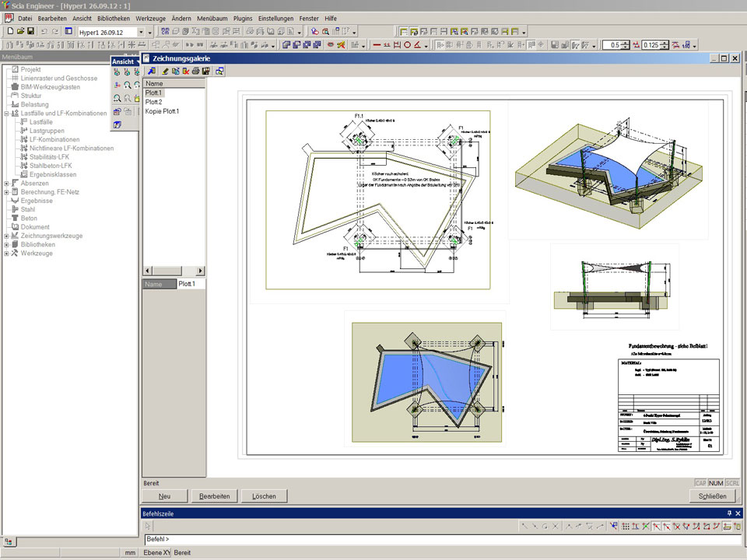Click the delete drawing icon with red X
Image resolution: width=747 pixels, height=560 pixels.
pos(186,72)
